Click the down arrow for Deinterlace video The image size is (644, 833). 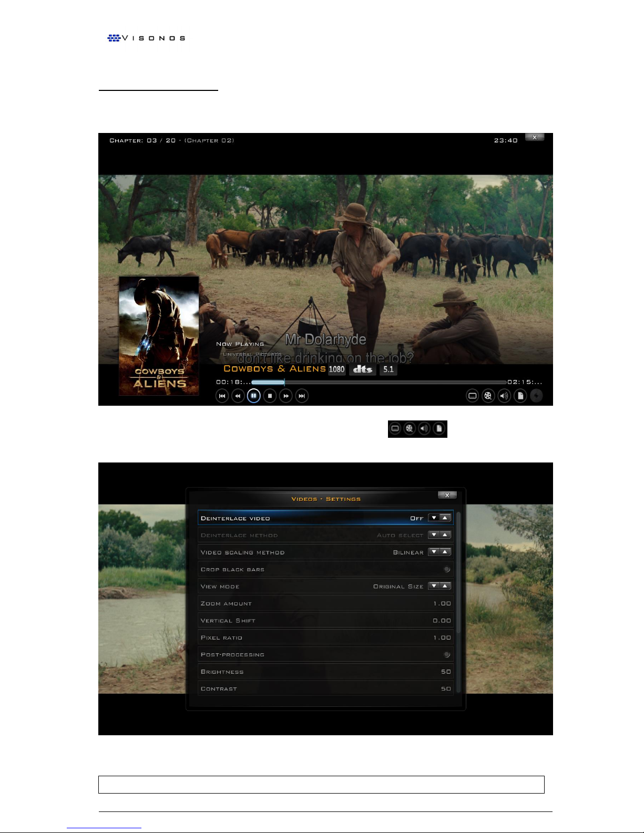434,518
